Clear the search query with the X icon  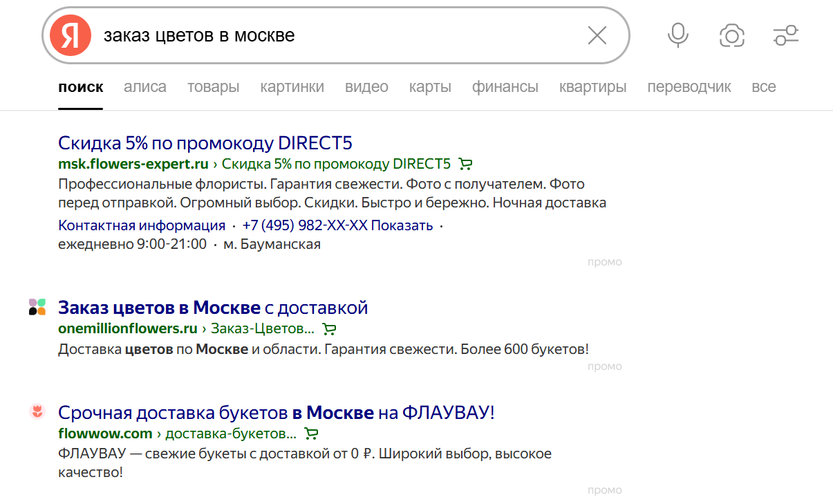tap(597, 35)
